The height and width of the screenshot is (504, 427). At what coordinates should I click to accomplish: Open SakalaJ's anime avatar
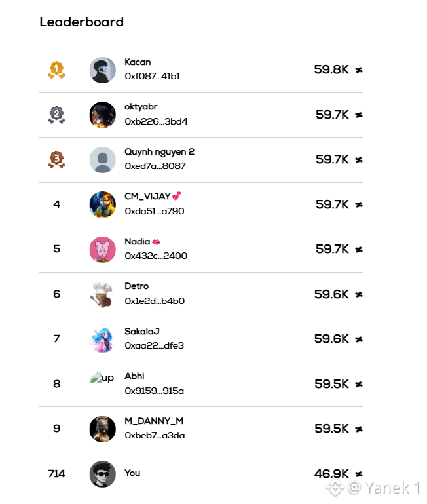coord(102,339)
